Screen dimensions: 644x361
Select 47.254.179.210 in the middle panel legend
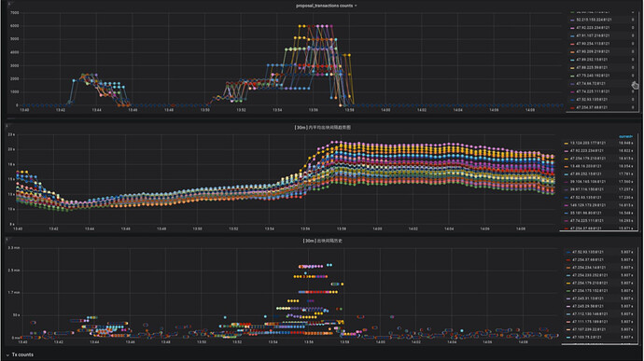pyautogui.click(x=588, y=159)
